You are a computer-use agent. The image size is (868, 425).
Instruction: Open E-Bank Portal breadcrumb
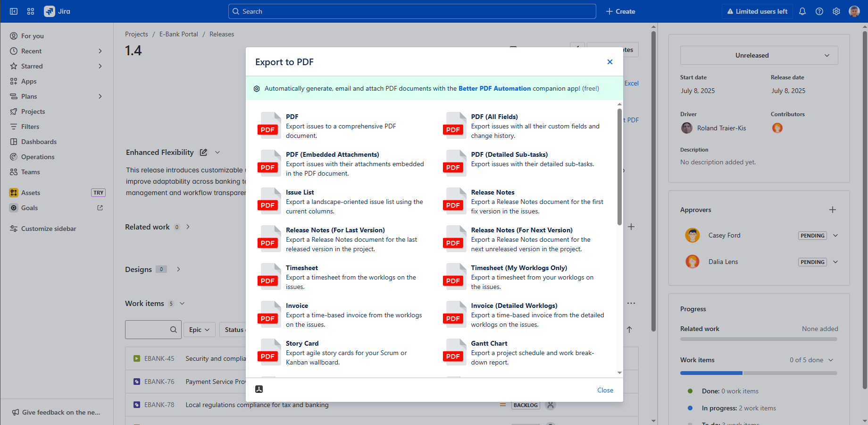coord(179,34)
